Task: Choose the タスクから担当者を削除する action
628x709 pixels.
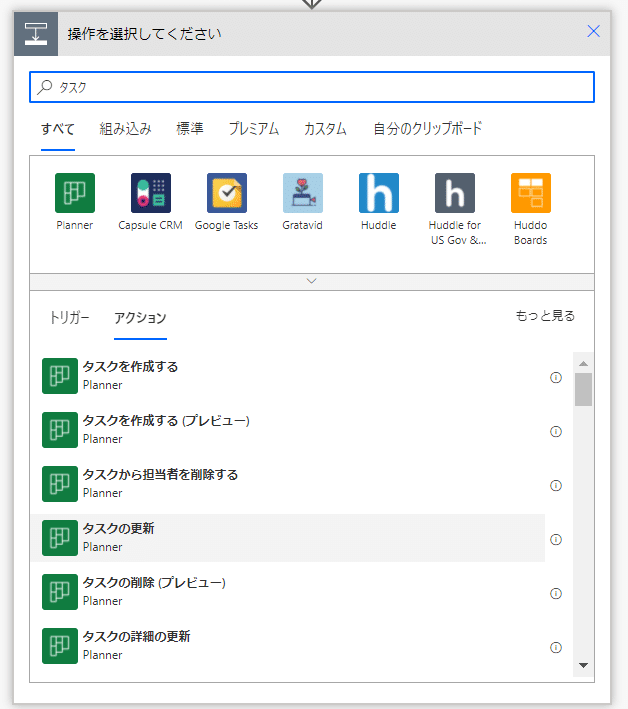Action: tap(288, 484)
